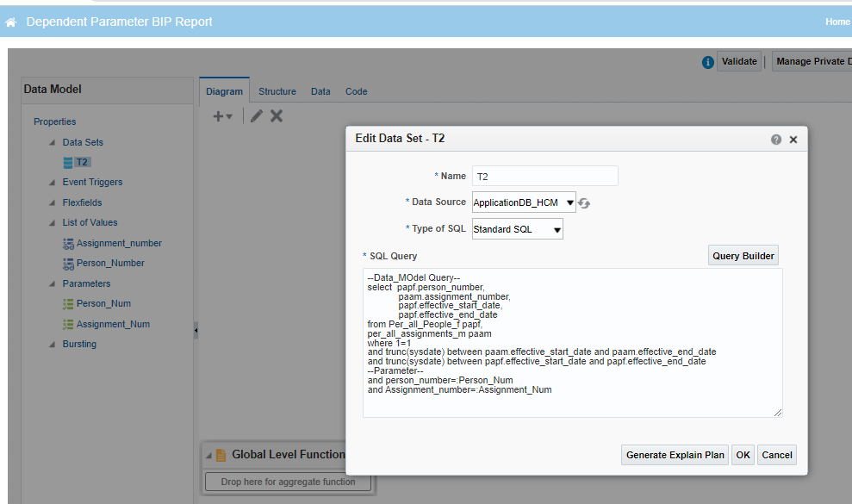Click the blue info icon beside Validate
The image size is (852, 504).
(x=707, y=62)
